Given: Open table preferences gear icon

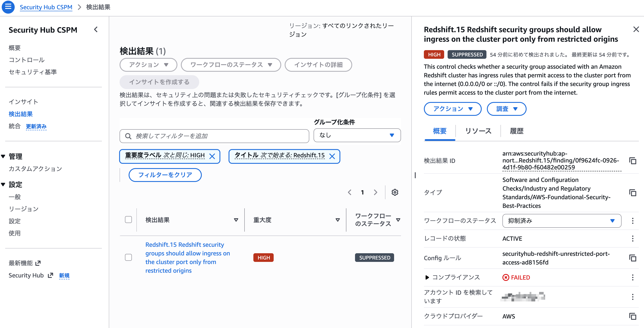Looking at the screenshot, I should [395, 192].
